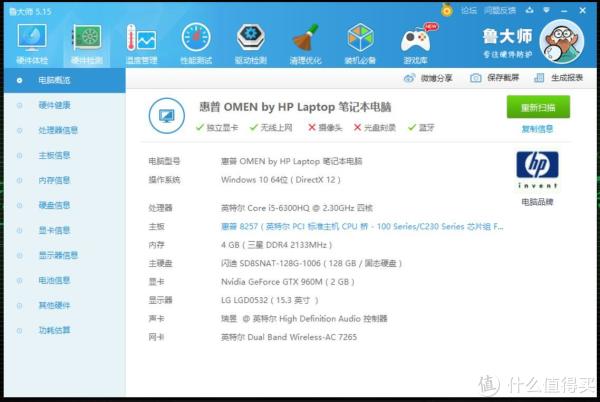Click the Core i5-6300HQ processor value
This screenshot has width=600, height=402.
click(x=297, y=208)
